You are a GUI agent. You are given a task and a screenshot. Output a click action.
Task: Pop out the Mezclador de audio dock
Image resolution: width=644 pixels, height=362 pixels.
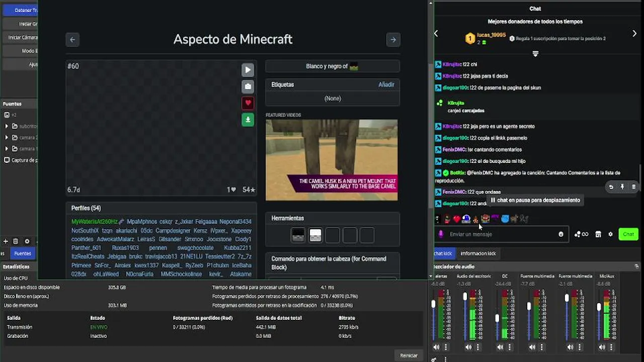636,266
